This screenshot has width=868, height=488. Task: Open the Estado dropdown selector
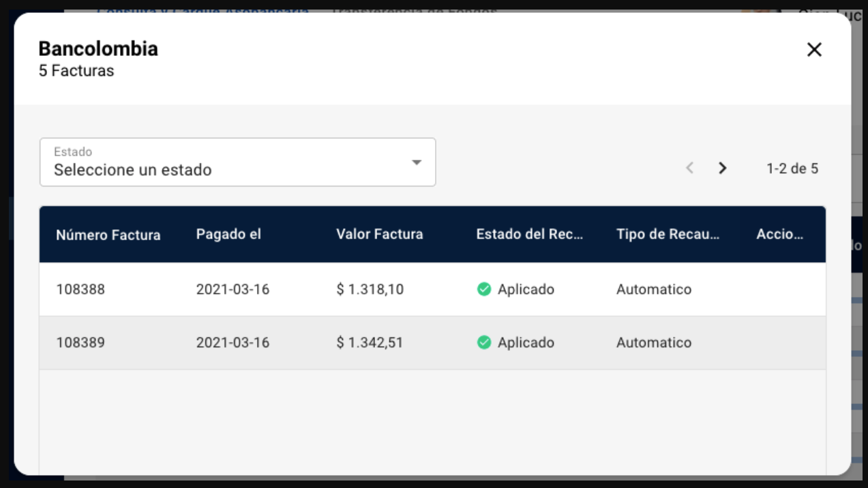click(237, 162)
